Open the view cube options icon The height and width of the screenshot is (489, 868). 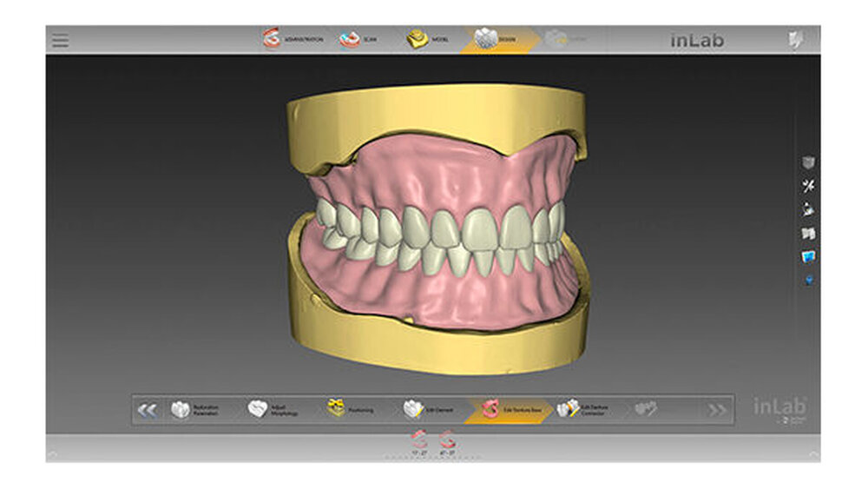pyautogui.click(x=809, y=162)
